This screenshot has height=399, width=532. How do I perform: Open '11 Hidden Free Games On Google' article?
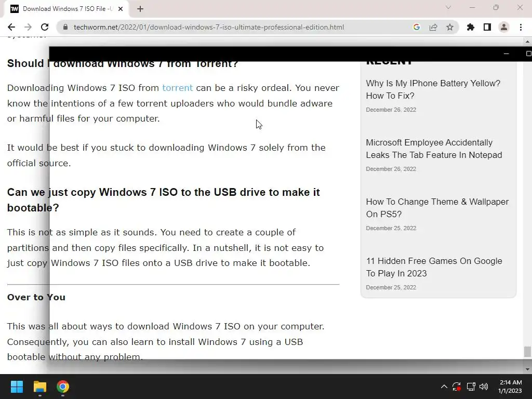click(x=434, y=267)
